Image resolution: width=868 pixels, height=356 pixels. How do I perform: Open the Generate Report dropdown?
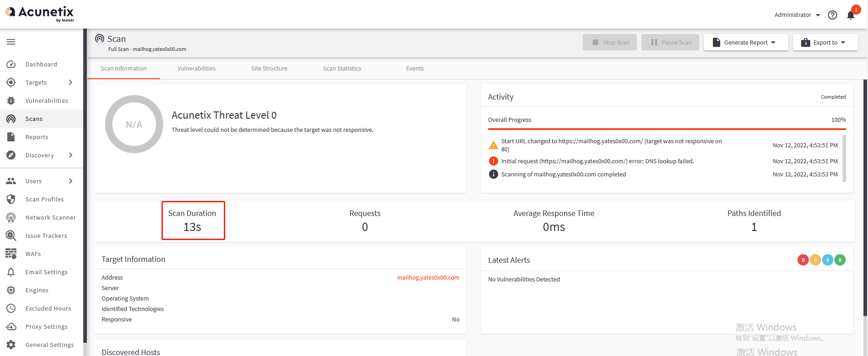coord(746,42)
